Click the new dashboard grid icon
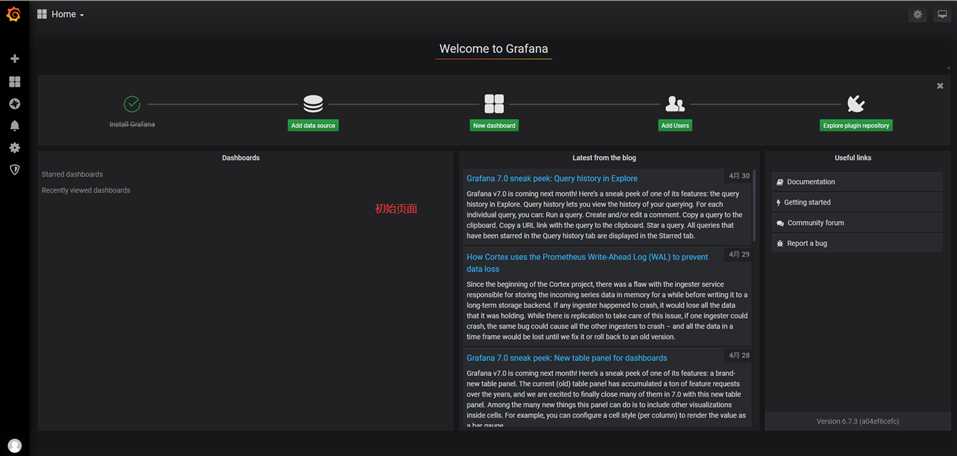The height and width of the screenshot is (456, 957). [x=494, y=104]
